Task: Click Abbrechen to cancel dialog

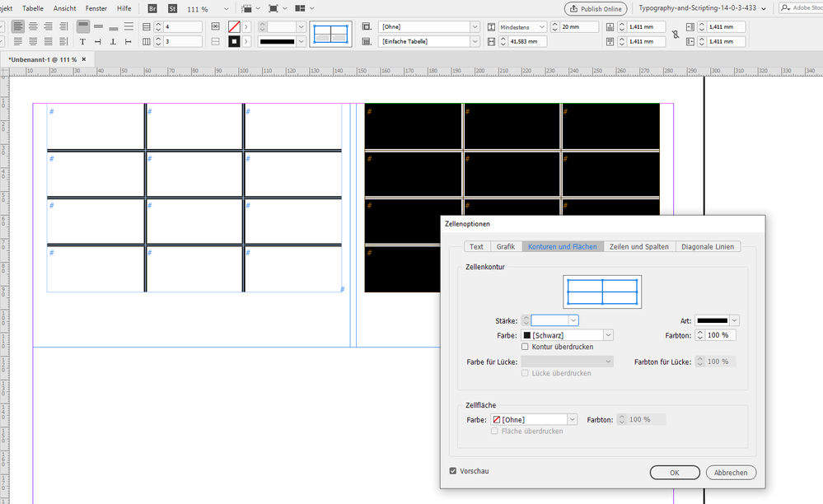Action: (x=731, y=473)
